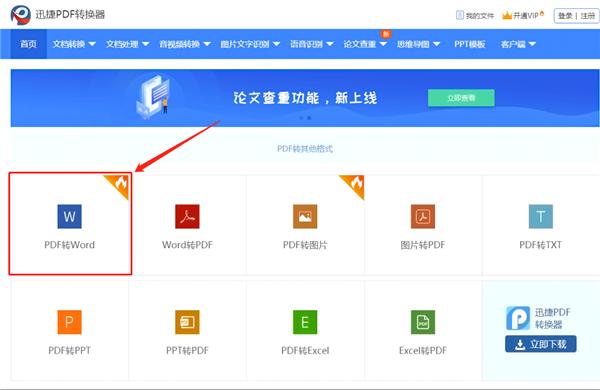Viewport: 600px width, 390px height.
Task: Open the 图片转PDF orange icon
Action: (x=423, y=216)
